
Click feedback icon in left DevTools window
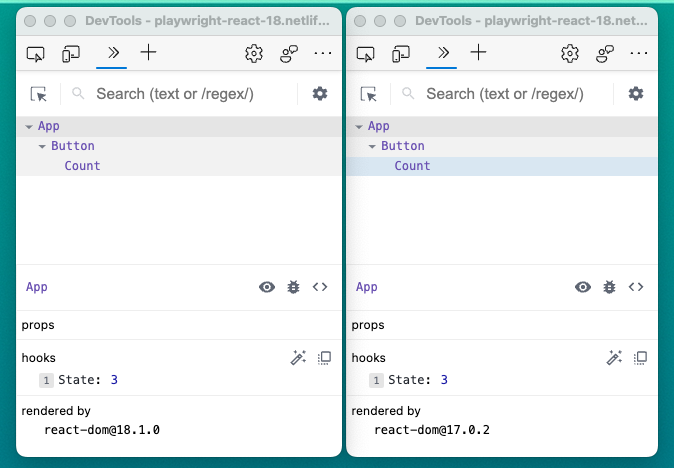tap(289, 54)
